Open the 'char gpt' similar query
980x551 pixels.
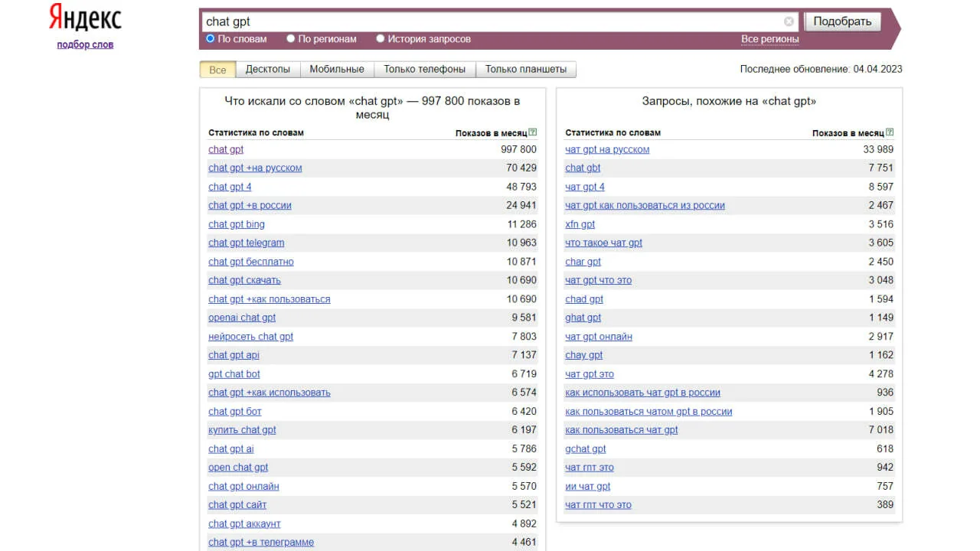pos(583,262)
